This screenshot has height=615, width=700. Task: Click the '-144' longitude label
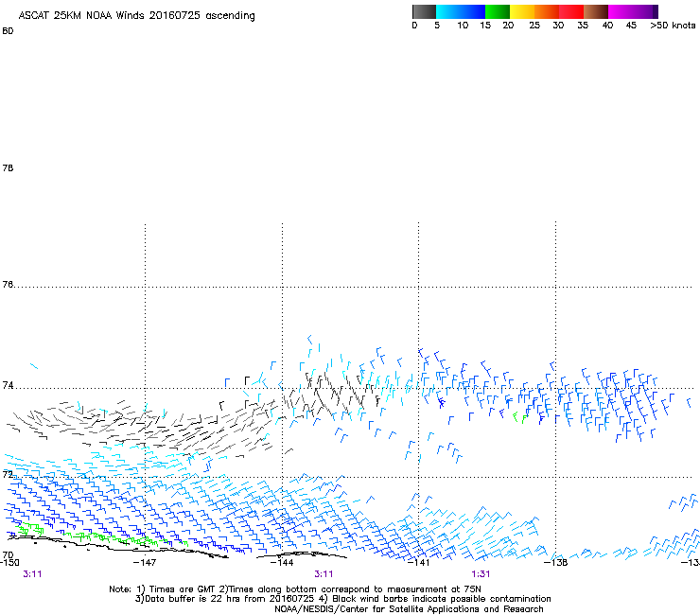(x=282, y=562)
